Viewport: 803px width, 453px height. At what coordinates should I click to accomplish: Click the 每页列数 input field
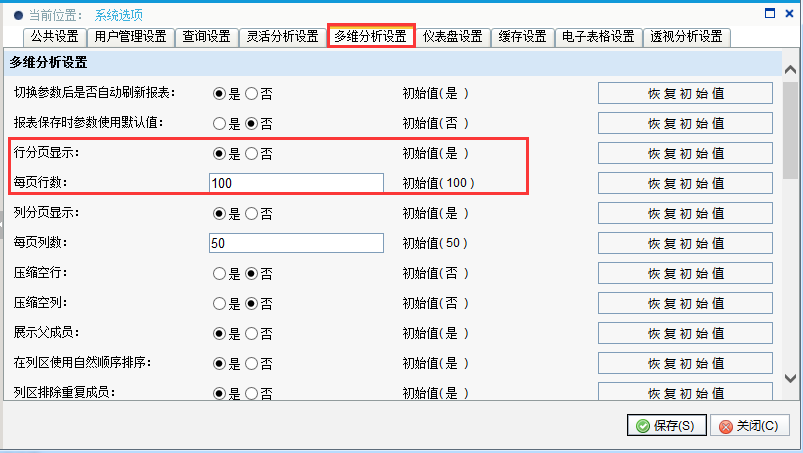click(x=296, y=243)
